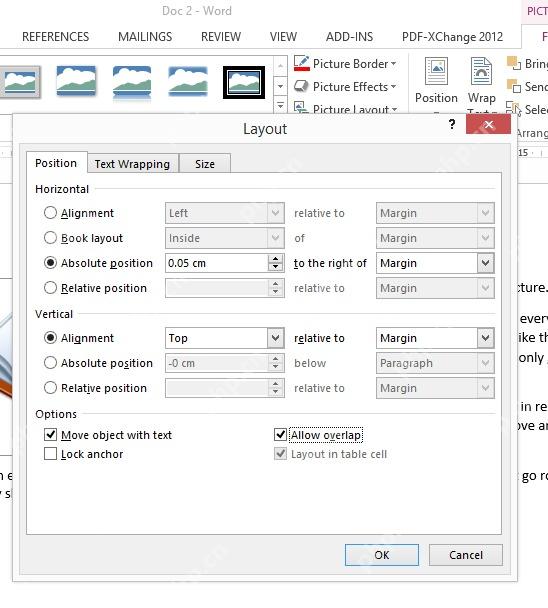The width and height of the screenshot is (548, 608).
Task: Apply the fourth soft-edge picture style thumbnail
Action: (188, 81)
